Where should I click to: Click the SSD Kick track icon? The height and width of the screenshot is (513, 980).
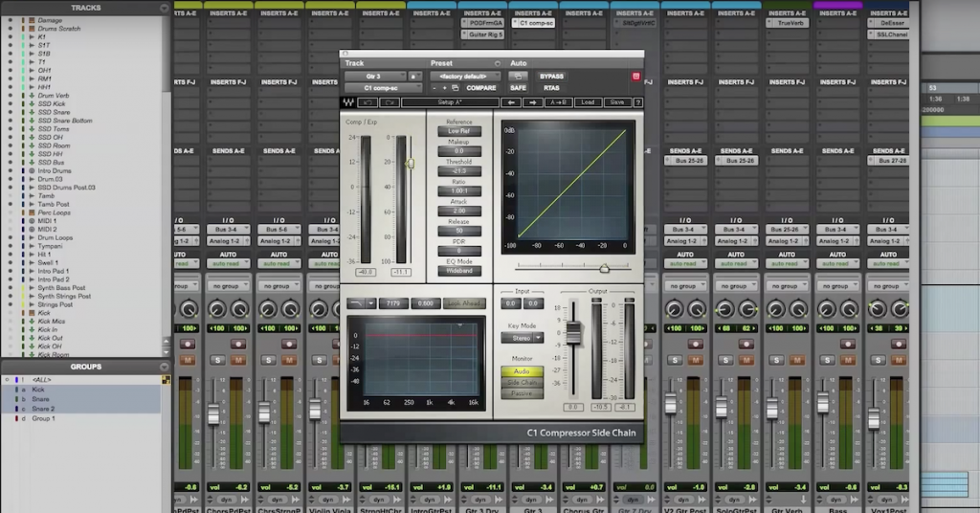(32, 103)
